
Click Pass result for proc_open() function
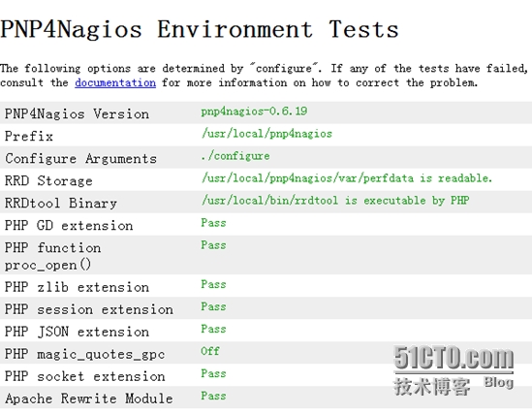213,245
